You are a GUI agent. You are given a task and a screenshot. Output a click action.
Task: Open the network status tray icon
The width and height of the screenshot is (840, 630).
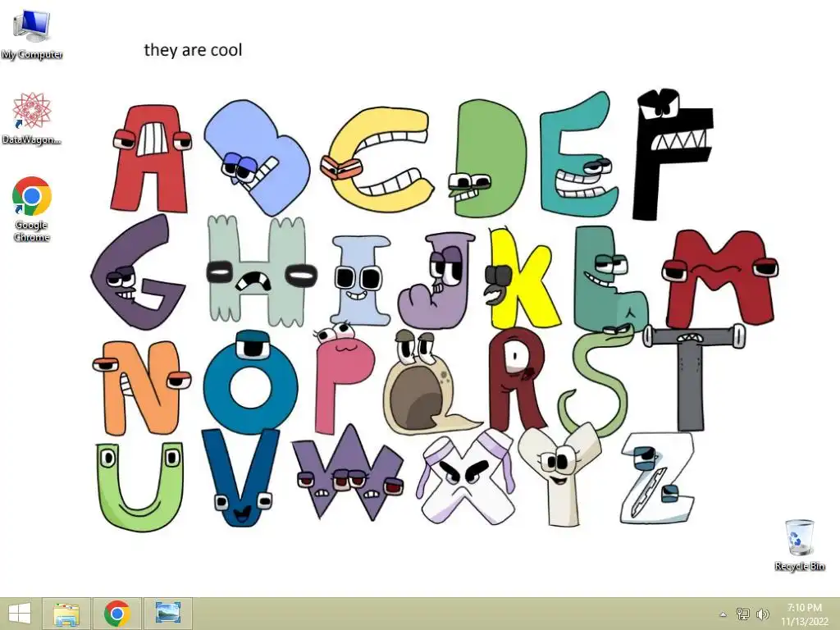[743, 614]
